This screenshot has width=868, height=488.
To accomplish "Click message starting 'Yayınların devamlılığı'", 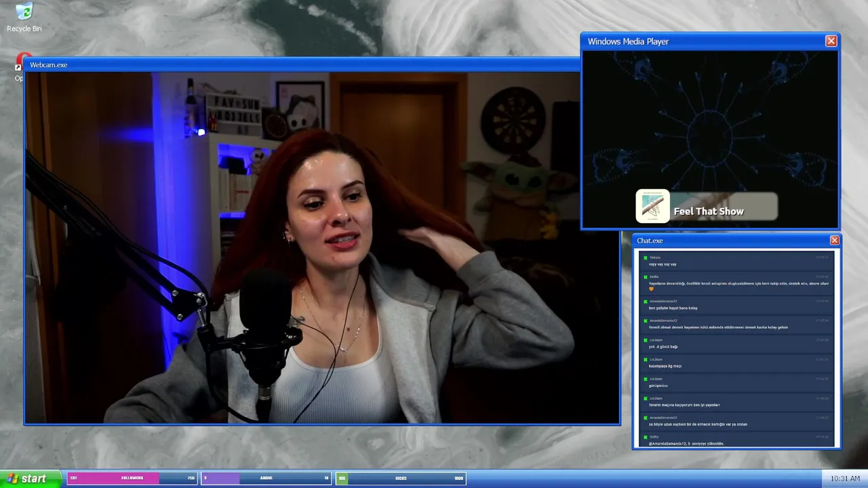I will tap(738, 283).
